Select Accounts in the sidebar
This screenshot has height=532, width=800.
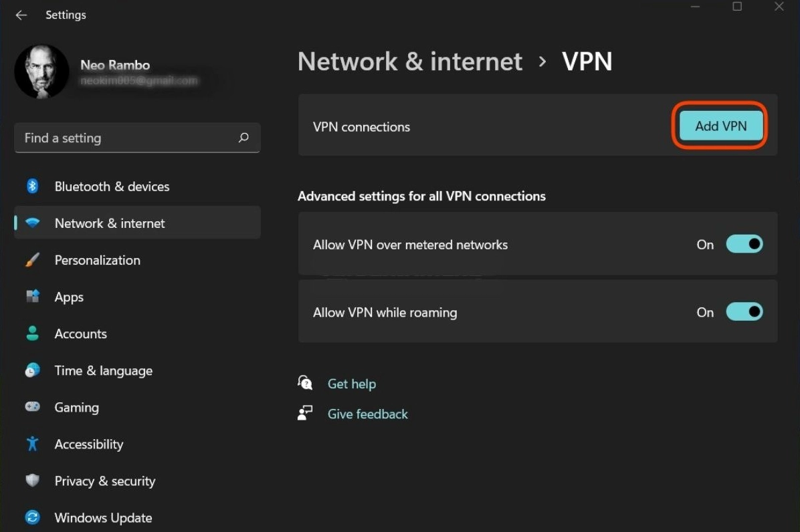coord(80,334)
